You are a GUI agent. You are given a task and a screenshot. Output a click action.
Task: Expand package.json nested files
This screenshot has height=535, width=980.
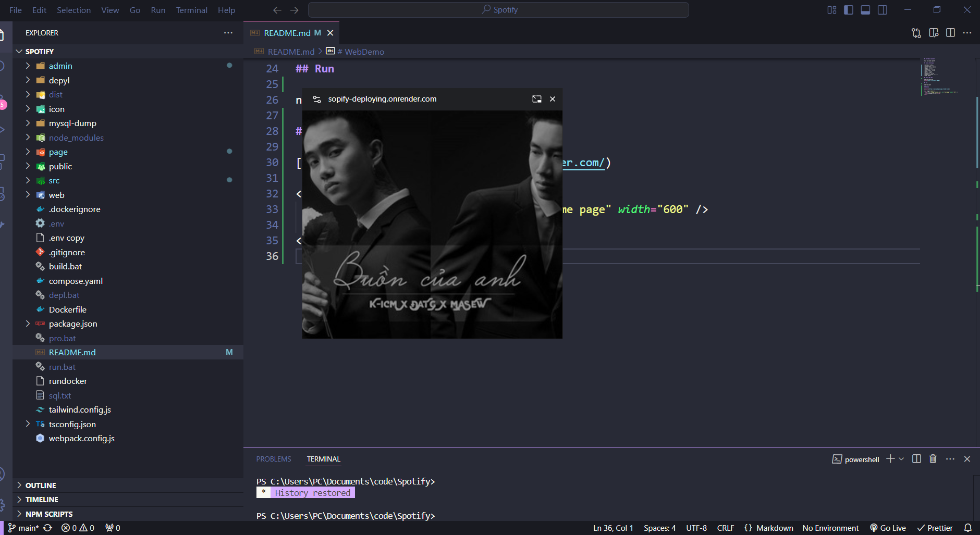pos(28,324)
